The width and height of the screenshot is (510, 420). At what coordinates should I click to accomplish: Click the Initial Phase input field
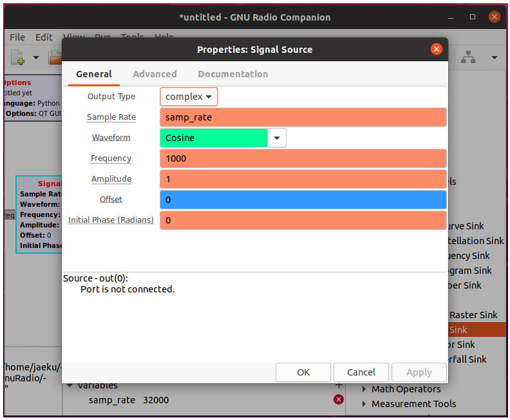(x=303, y=220)
